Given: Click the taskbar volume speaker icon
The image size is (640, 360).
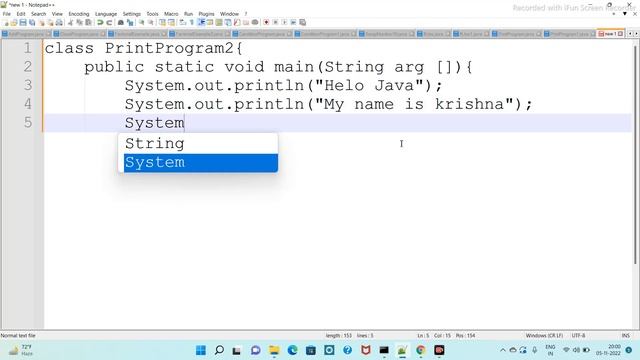Looking at the screenshot, I should 576,350.
